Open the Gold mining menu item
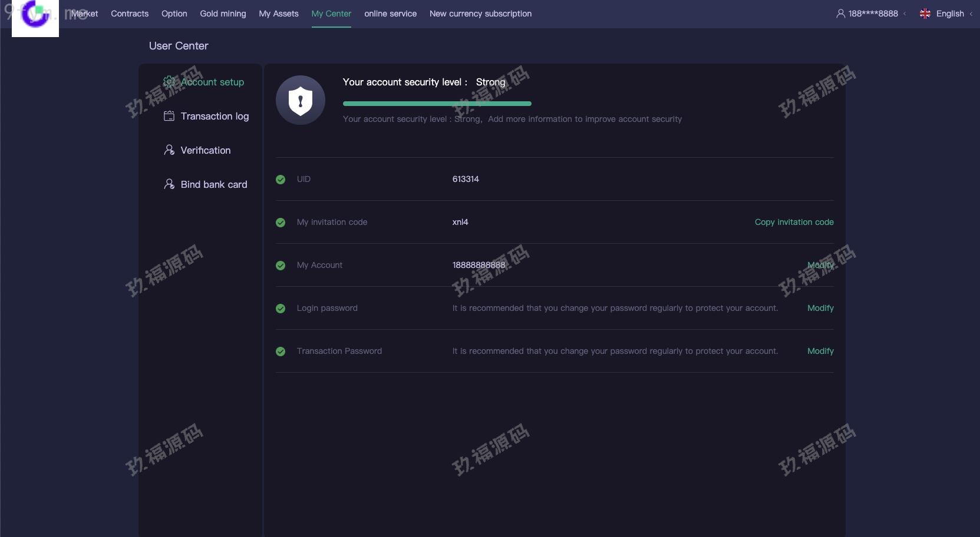The width and height of the screenshot is (980, 537). click(223, 14)
